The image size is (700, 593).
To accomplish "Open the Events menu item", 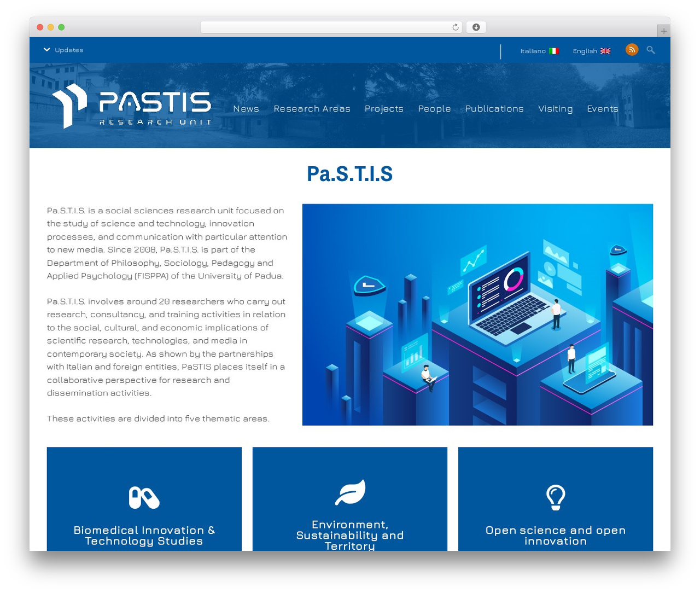I will tap(603, 108).
